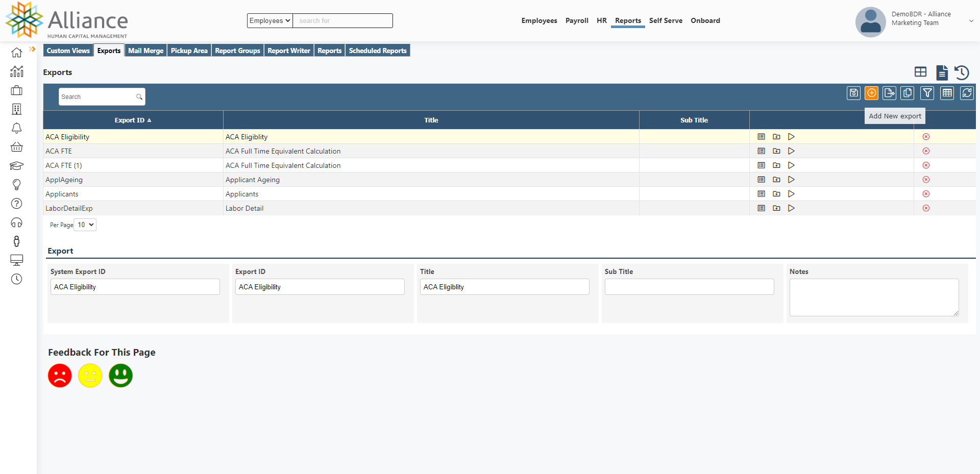Open the Employees top menu
The width and height of the screenshot is (980, 474).
pos(539,20)
